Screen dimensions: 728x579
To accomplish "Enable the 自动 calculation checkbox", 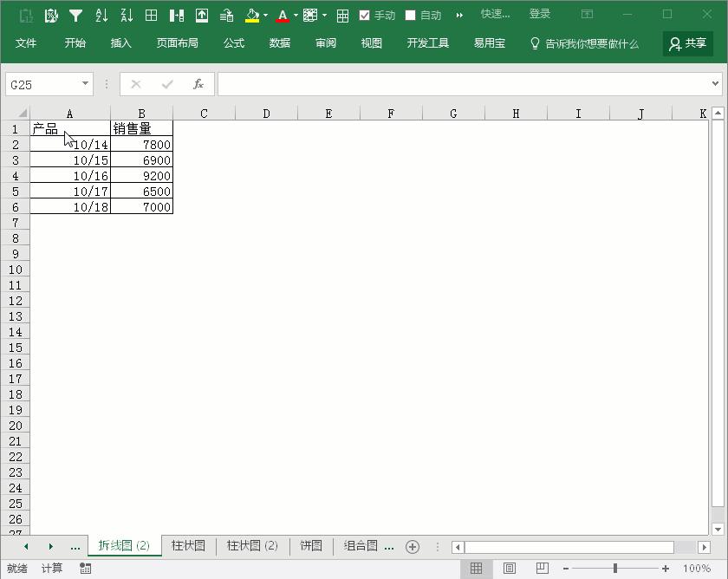I will tap(410, 14).
